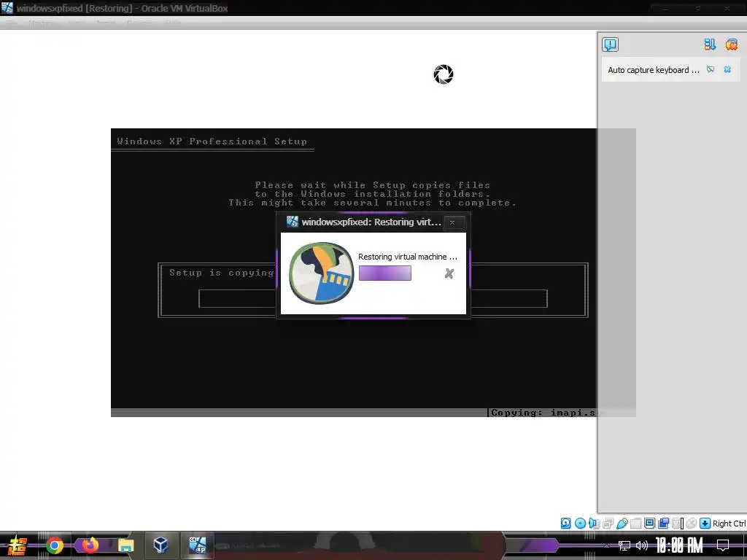Open the faded Devices menu

pyautogui.click(x=139, y=23)
